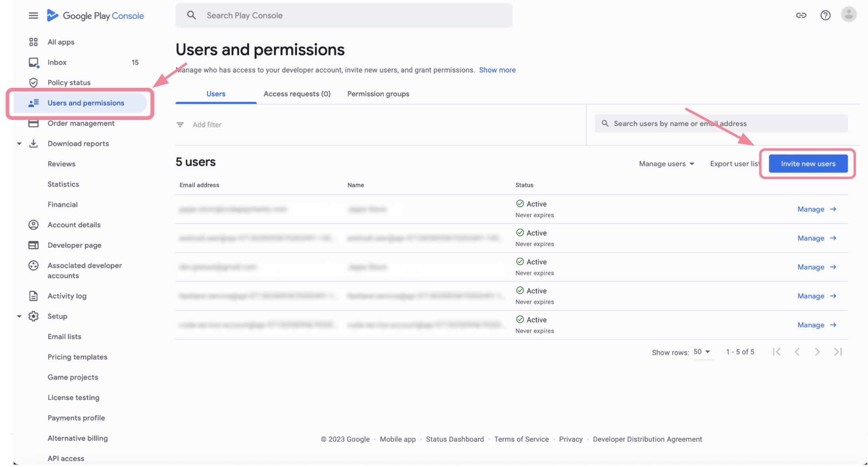868x467 pixels.
Task: Go to last page of users
Action: pyautogui.click(x=837, y=352)
